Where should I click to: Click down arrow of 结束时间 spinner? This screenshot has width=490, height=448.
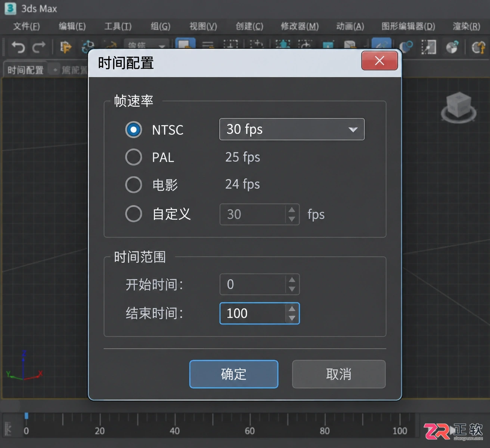292,318
